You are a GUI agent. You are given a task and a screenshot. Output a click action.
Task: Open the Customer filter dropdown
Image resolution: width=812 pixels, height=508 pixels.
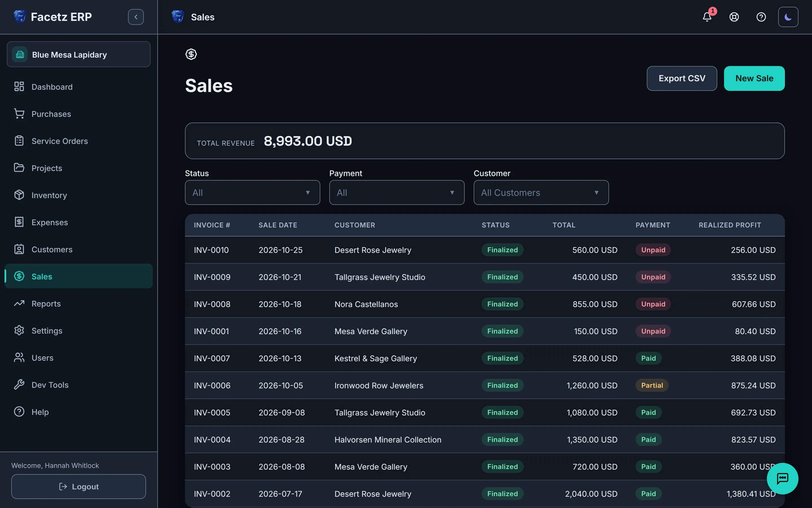pos(541,192)
